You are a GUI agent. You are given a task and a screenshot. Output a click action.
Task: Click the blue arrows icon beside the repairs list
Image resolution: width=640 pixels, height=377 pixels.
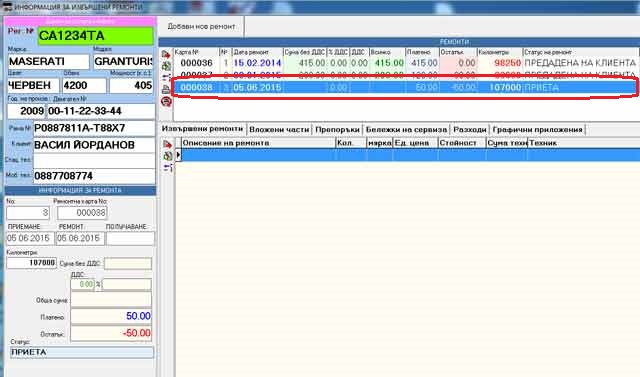(166, 77)
